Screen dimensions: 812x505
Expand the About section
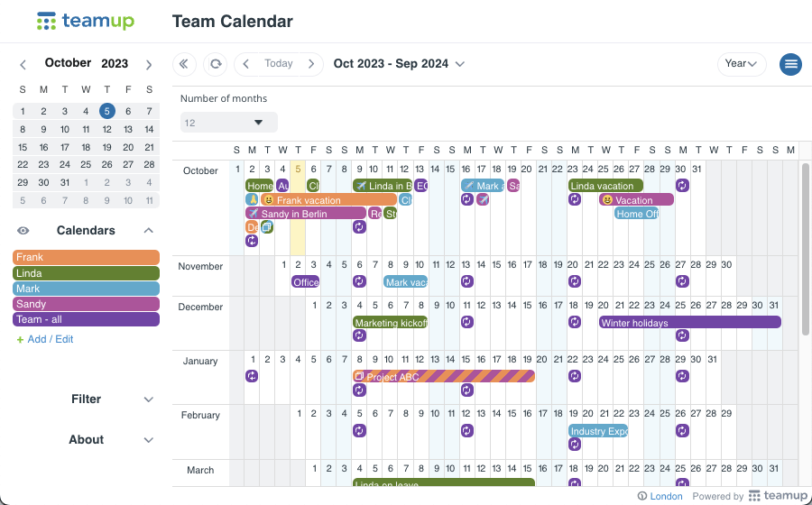tap(86, 440)
